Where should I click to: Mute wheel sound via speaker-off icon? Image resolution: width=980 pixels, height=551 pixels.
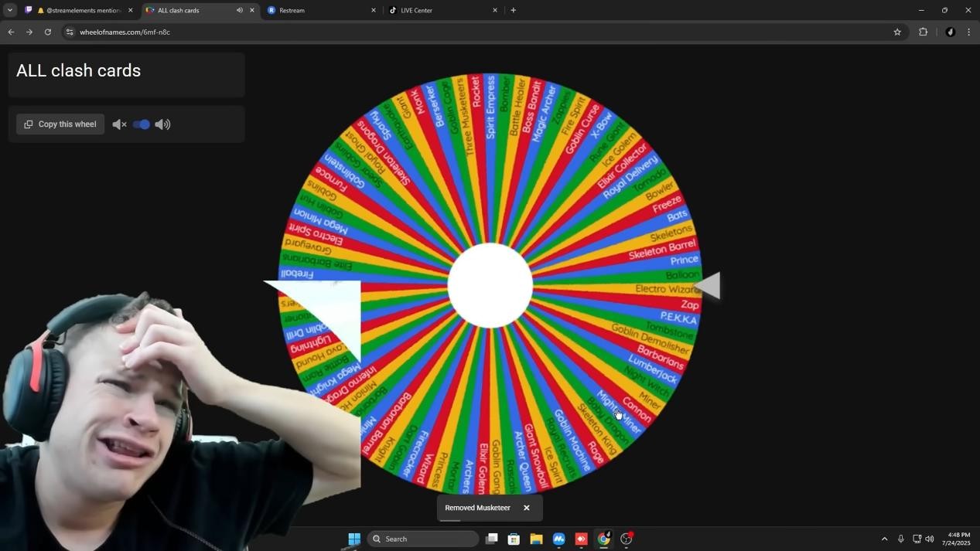[x=119, y=124]
